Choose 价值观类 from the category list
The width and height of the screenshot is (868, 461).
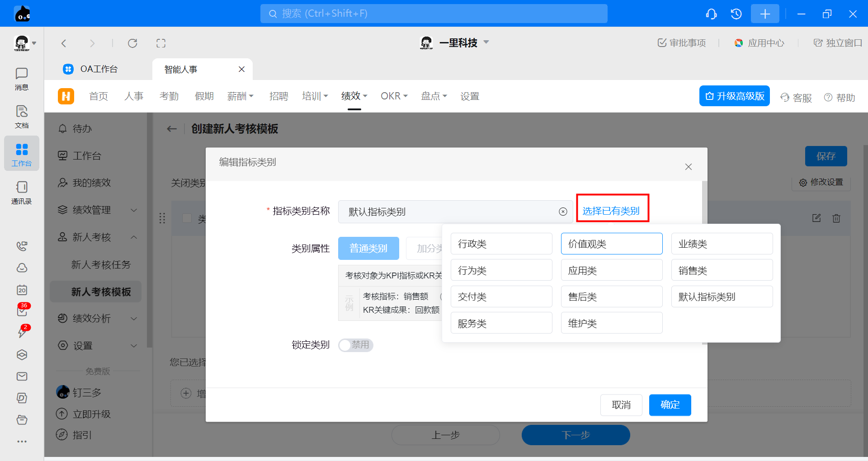[611, 244]
